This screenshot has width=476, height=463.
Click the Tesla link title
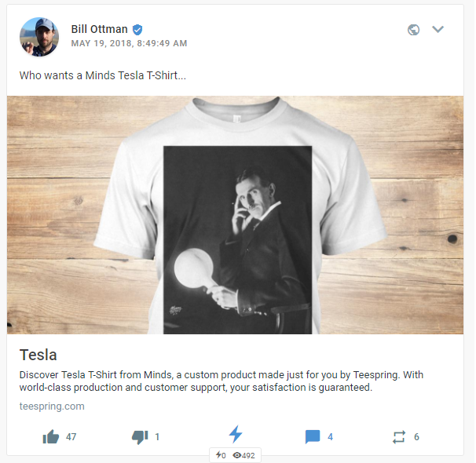38,355
